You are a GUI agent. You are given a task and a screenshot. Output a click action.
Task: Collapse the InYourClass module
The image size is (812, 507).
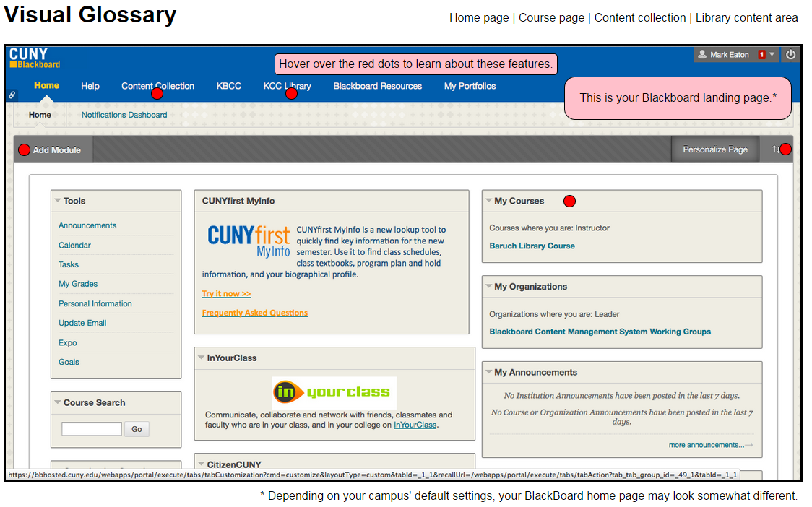click(201, 357)
